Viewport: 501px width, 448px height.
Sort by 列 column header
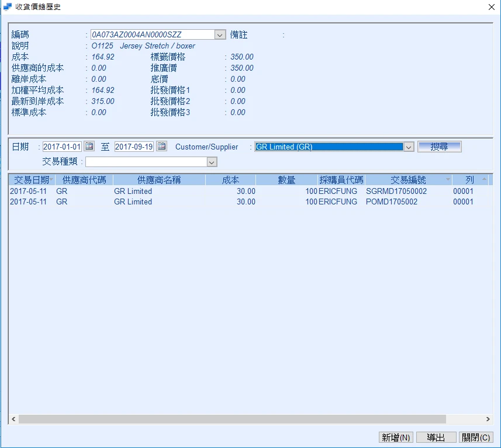coord(469,180)
